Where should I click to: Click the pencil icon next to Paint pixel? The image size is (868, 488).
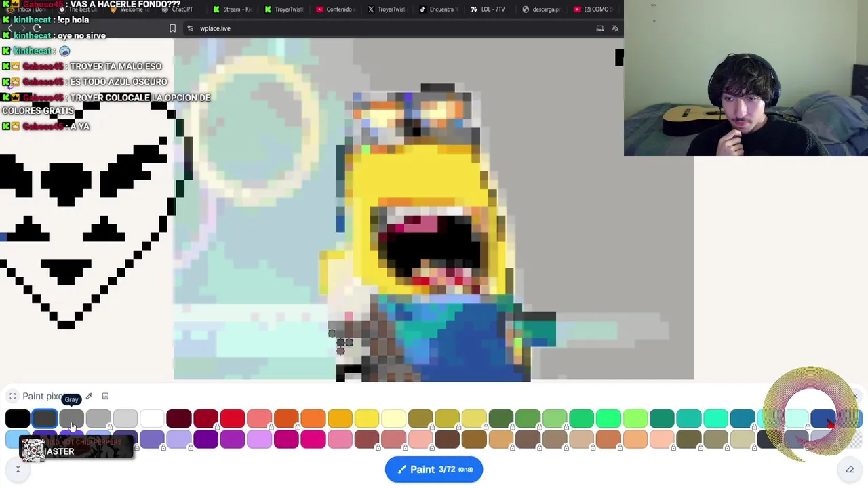tap(89, 396)
